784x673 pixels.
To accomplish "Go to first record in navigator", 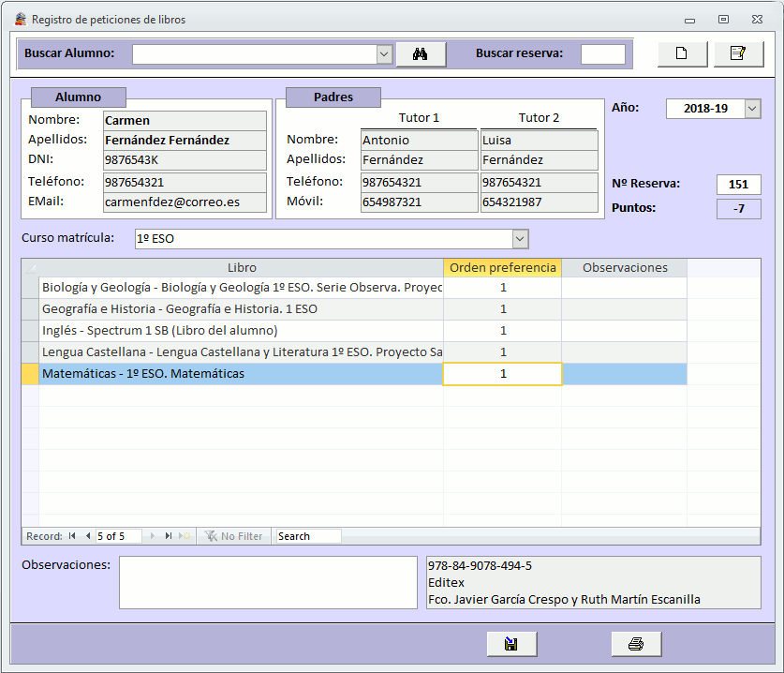I will click(72, 536).
